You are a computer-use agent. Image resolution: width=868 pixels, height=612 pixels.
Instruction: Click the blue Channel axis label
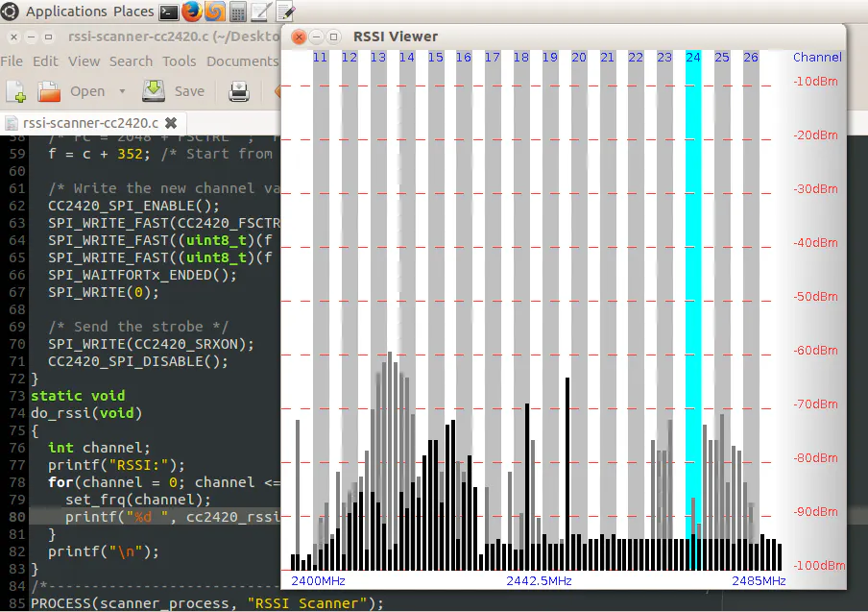(817, 58)
